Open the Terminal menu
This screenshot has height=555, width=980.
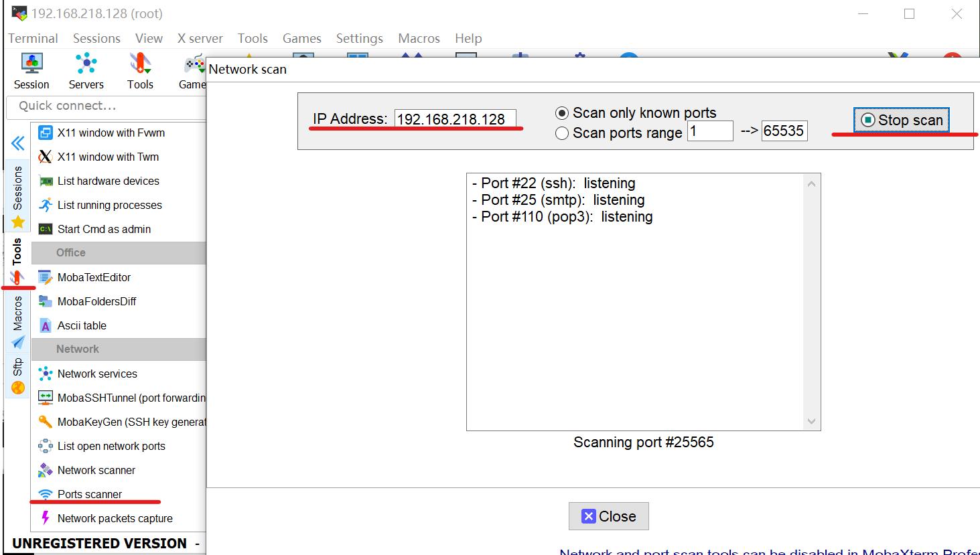point(33,38)
